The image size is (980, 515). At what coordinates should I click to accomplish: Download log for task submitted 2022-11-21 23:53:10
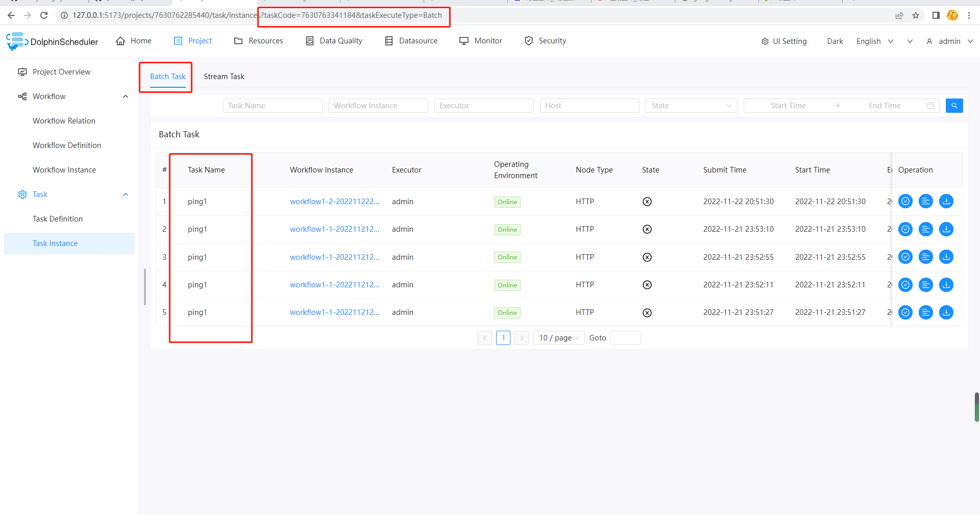coord(946,229)
